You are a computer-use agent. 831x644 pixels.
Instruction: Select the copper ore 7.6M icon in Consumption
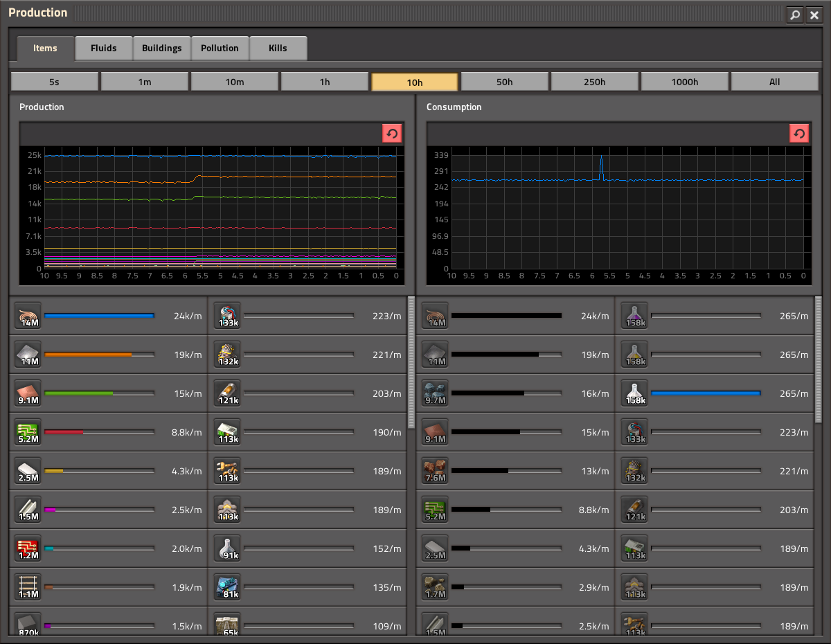click(x=436, y=471)
